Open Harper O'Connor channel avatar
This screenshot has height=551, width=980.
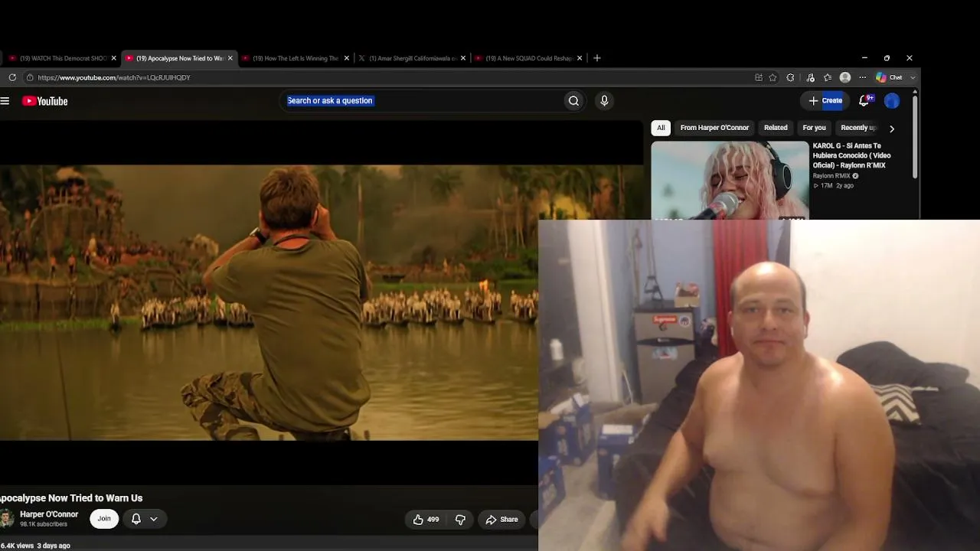click(x=6, y=519)
